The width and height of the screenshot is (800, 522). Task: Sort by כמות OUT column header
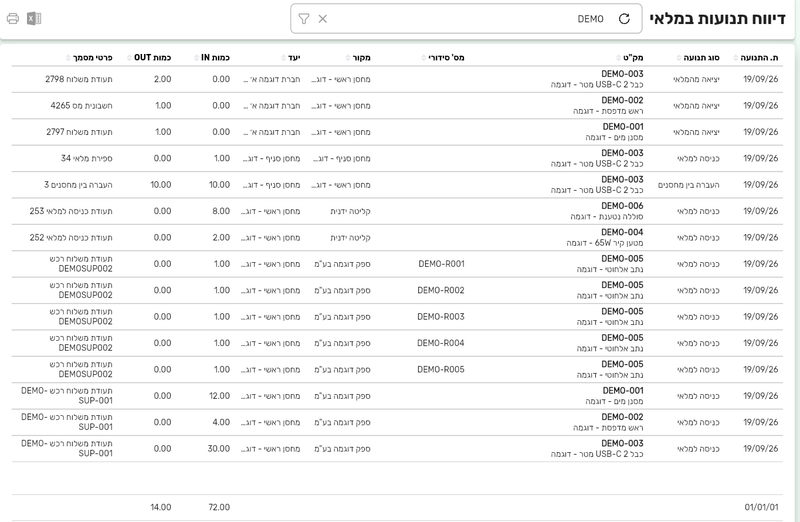[x=148, y=58]
